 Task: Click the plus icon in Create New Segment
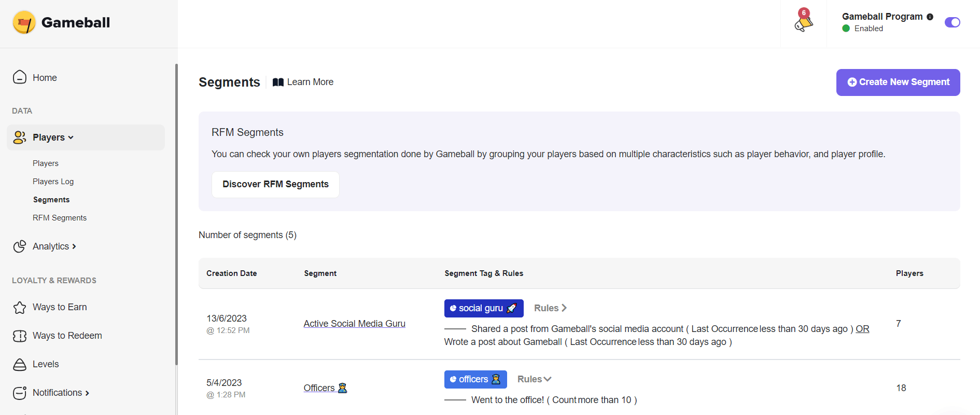point(852,82)
